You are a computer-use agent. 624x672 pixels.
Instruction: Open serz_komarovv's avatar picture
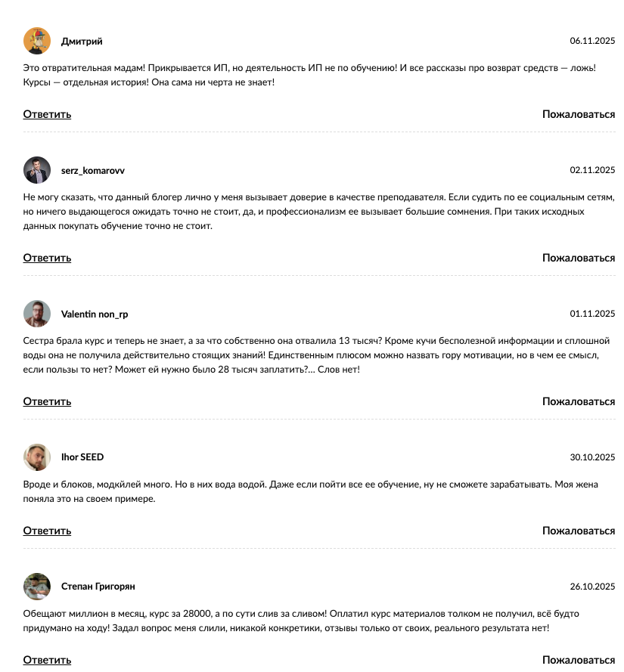pyautogui.click(x=37, y=170)
